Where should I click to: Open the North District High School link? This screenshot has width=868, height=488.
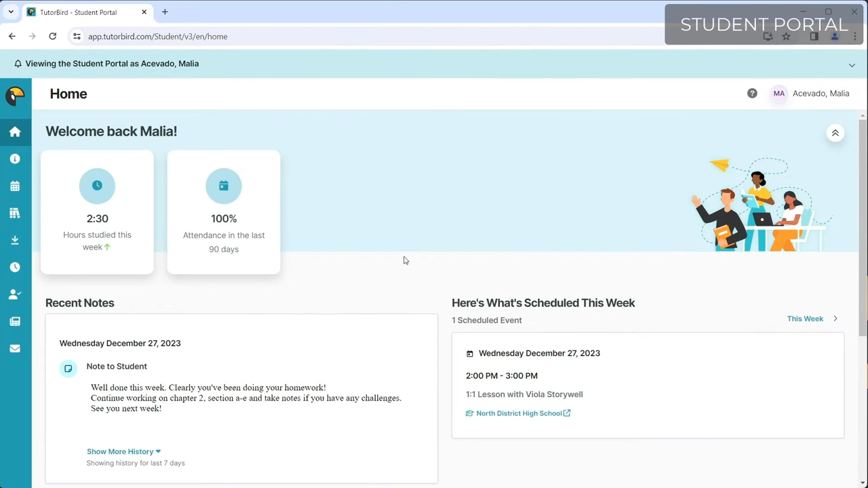coord(519,413)
